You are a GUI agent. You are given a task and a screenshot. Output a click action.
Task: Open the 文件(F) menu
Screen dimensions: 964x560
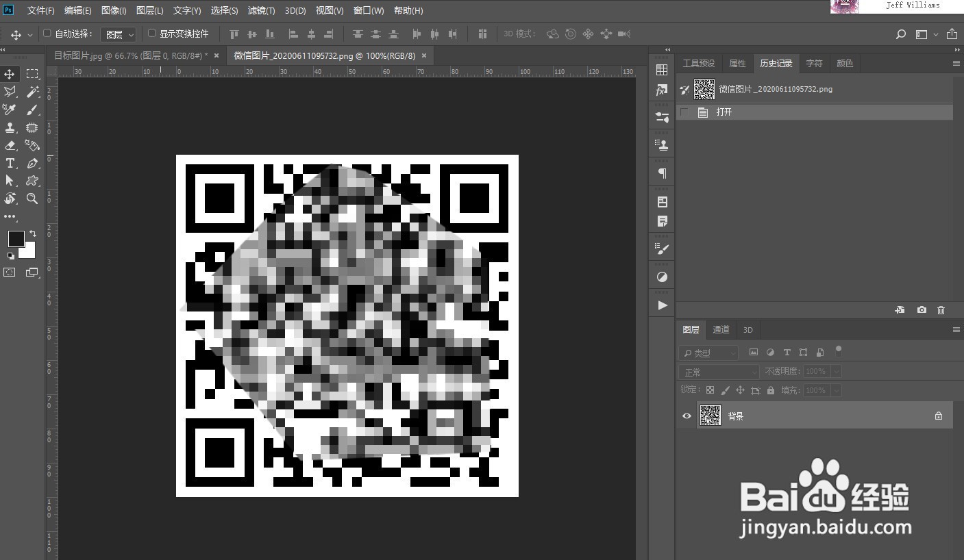tap(40, 10)
